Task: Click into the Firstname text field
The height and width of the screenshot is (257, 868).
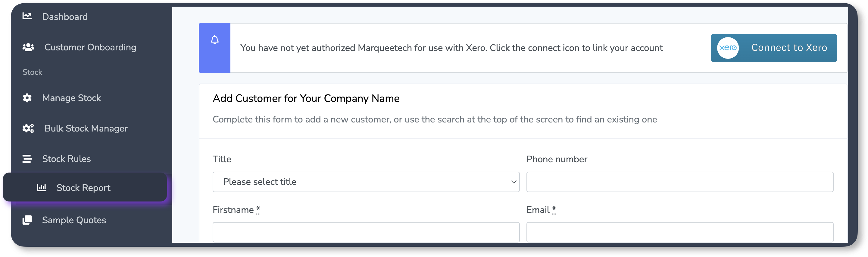Action: (366, 232)
